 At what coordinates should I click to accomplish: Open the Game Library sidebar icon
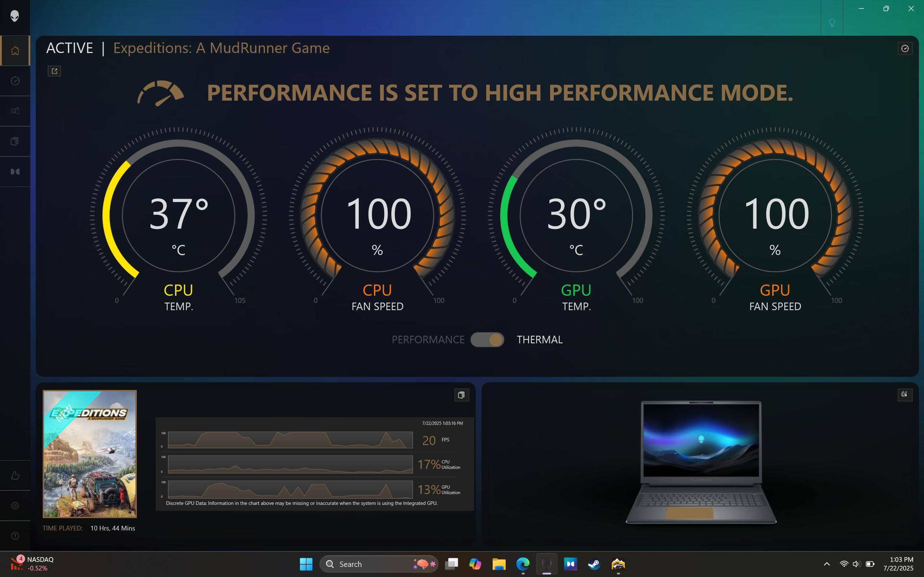pos(15,141)
